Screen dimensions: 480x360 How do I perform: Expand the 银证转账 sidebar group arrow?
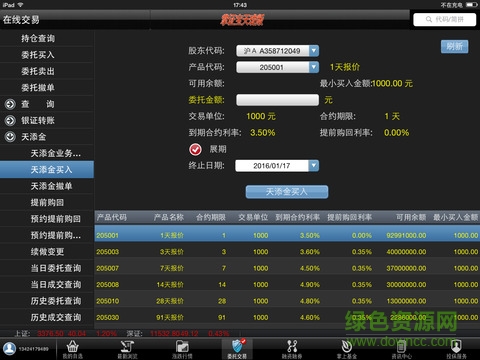click(10, 120)
